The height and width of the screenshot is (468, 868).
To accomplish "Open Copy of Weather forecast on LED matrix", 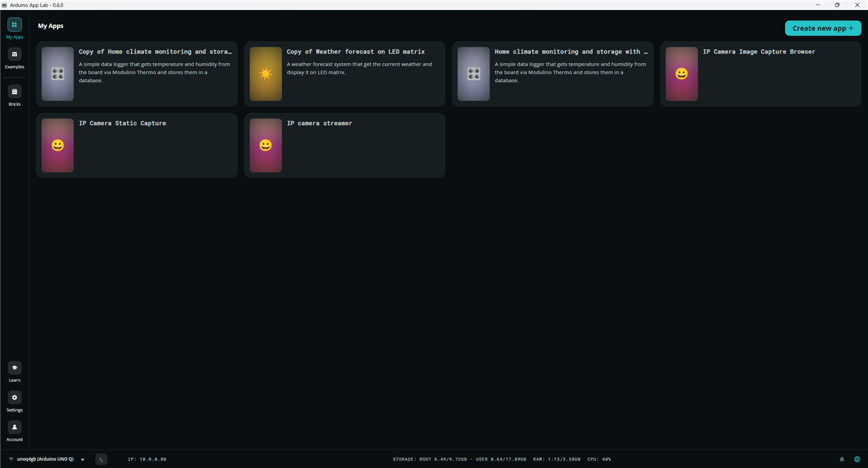I will [x=344, y=74].
